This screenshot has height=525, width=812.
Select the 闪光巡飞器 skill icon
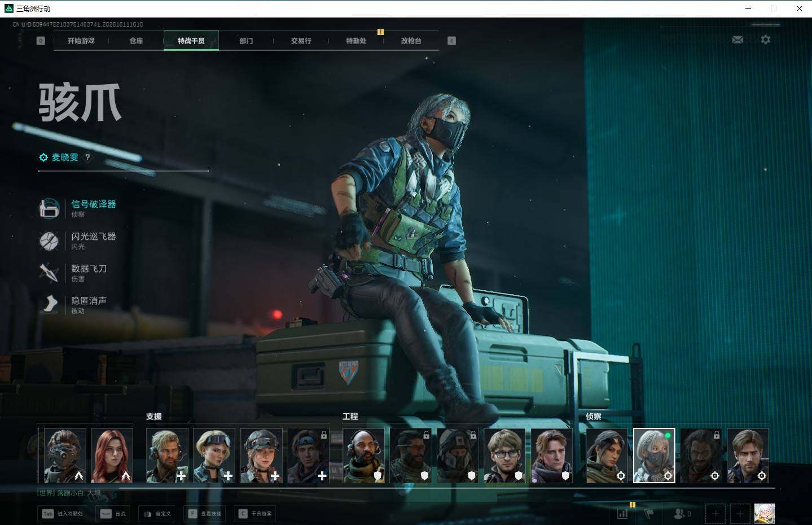[x=49, y=241]
